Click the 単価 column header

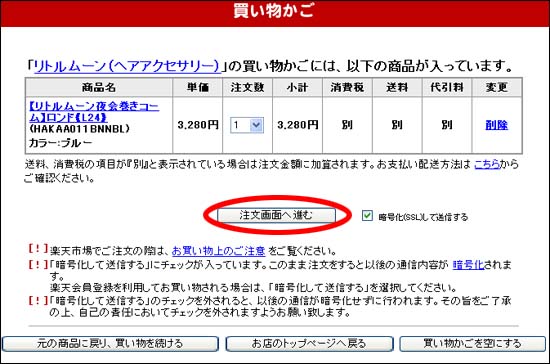[x=197, y=87]
